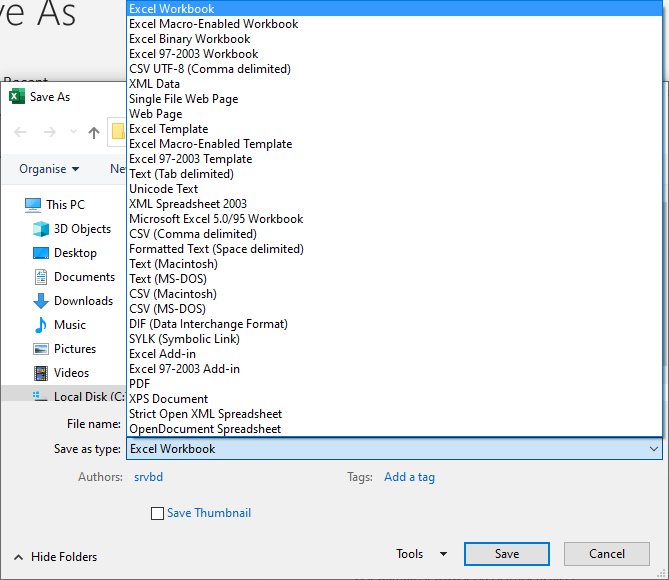Pick Text (MS-DOS) option

(395, 279)
